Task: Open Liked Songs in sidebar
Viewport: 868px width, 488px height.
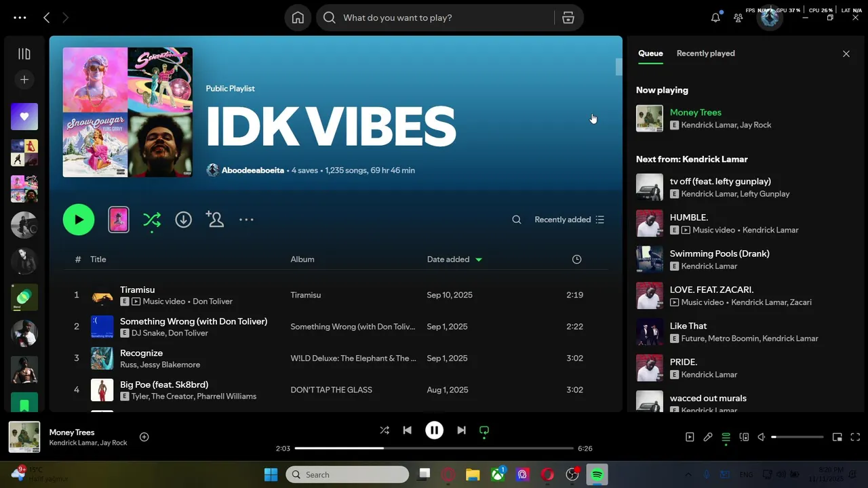Action: click(x=24, y=117)
